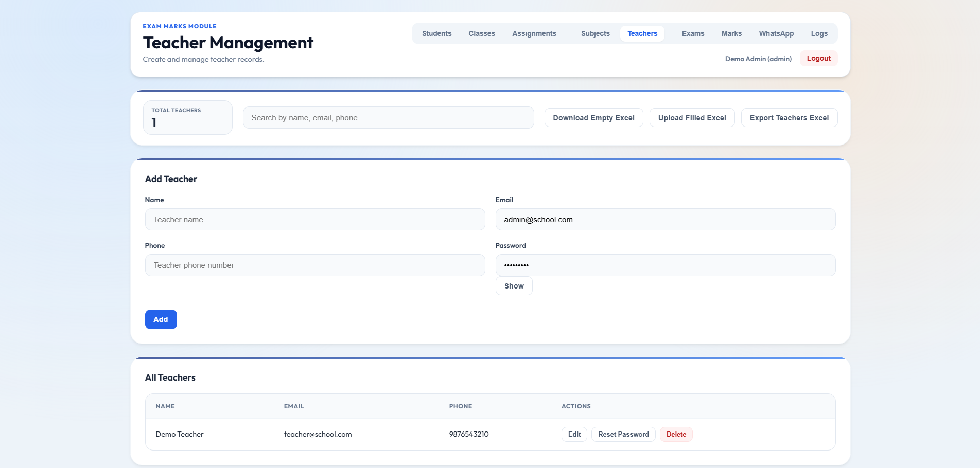980x468 pixels.
Task: Click the EXAM MARKS MODULE label
Action: [x=180, y=26]
